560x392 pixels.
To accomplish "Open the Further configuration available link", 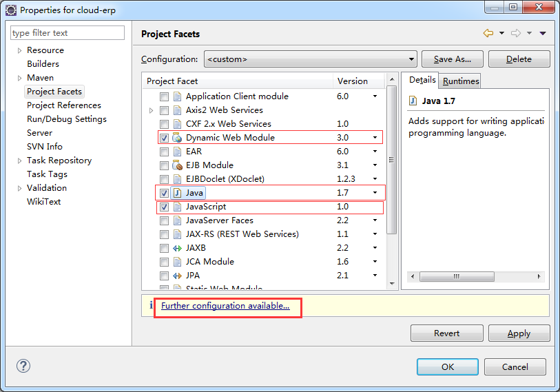I will coord(225,306).
